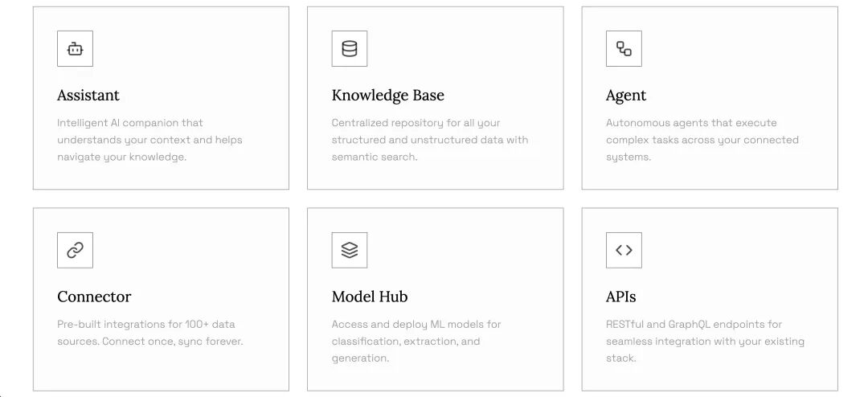Select the Agent title

click(626, 95)
